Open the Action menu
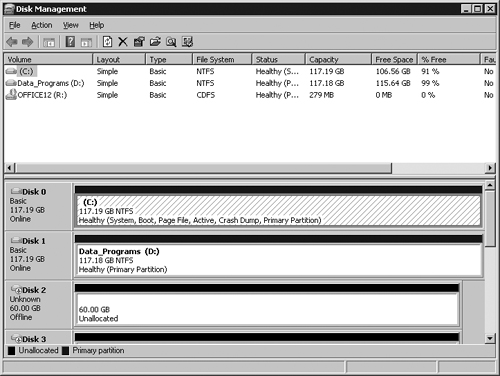 [x=42, y=25]
